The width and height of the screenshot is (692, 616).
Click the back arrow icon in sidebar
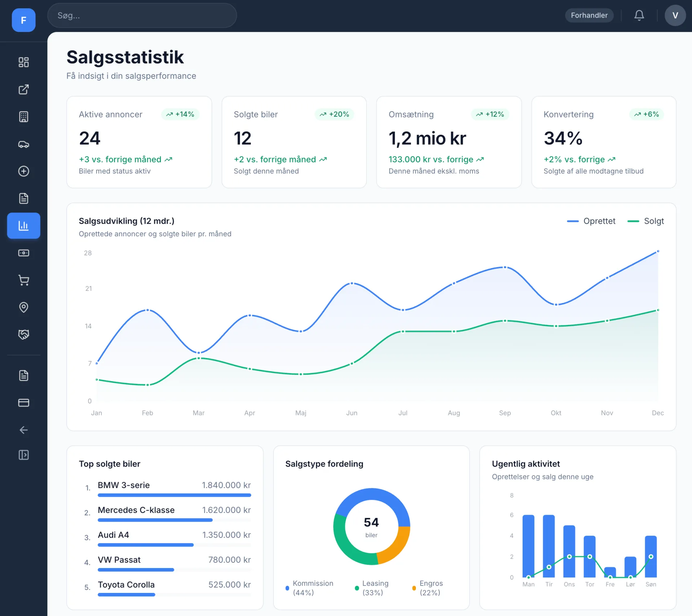[x=23, y=430]
